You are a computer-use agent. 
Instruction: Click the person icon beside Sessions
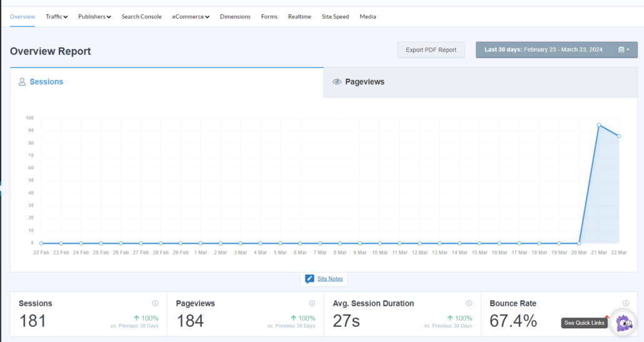pyautogui.click(x=22, y=82)
